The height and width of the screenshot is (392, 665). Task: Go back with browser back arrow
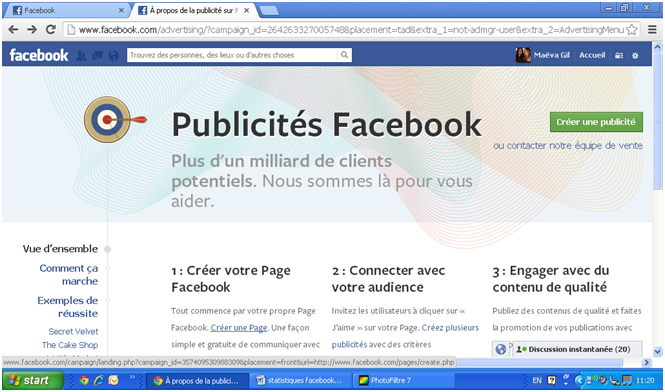(x=13, y=29)
